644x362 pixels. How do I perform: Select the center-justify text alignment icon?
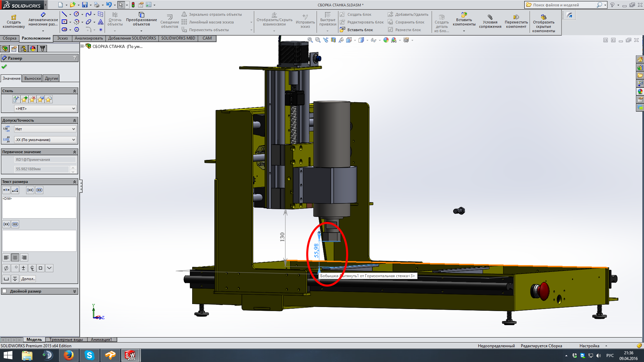coord(15,257)
